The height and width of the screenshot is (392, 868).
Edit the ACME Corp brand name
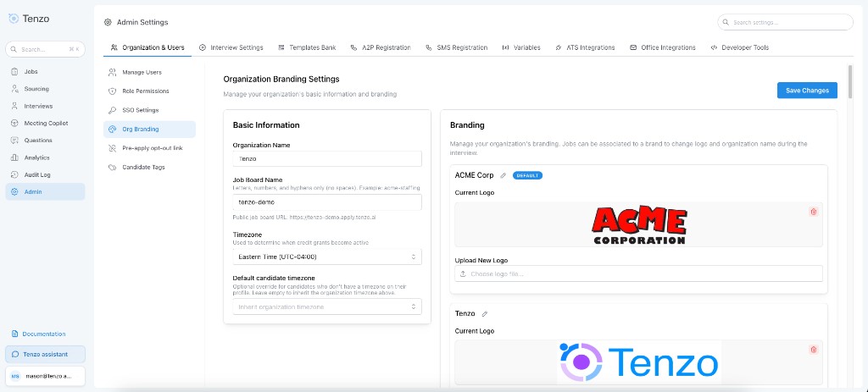(504, 176)
